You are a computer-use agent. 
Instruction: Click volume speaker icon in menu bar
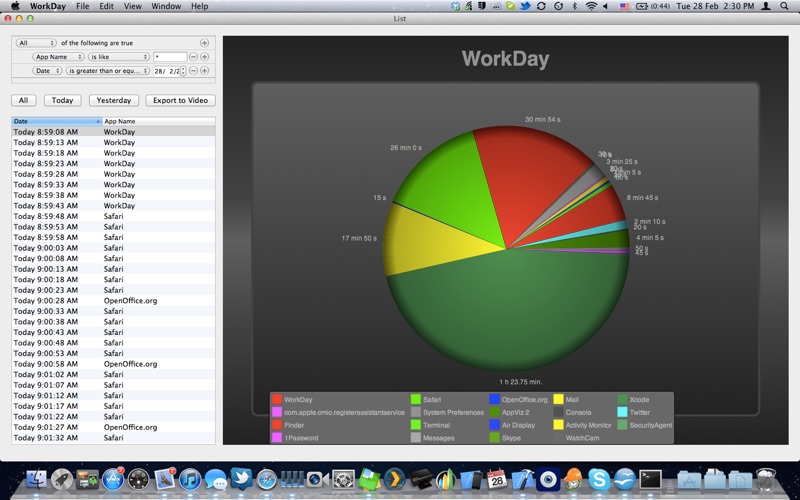pyautogui.click(x=606, y=6)
